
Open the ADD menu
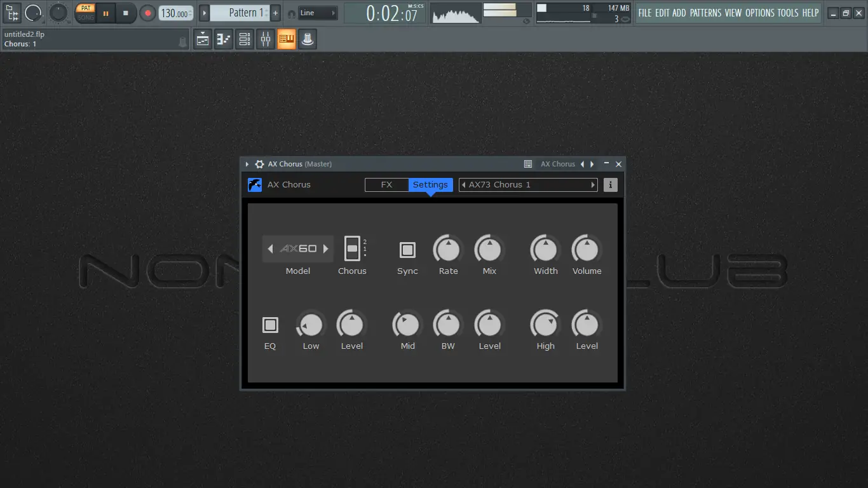click(x=679, y=13)
